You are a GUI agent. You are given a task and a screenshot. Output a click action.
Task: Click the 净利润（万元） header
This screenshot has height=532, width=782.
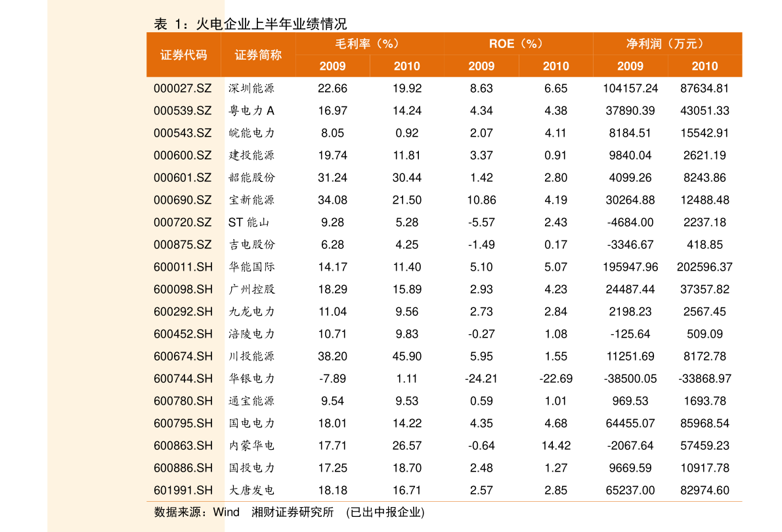666,44
